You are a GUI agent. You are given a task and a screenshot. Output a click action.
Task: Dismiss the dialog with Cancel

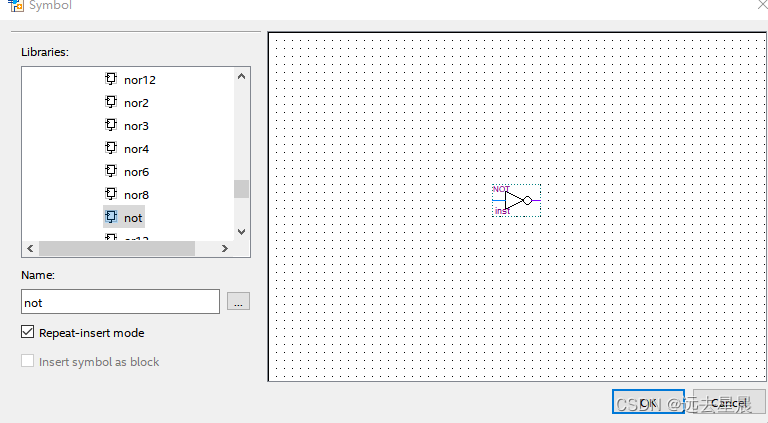pos(729,402)
